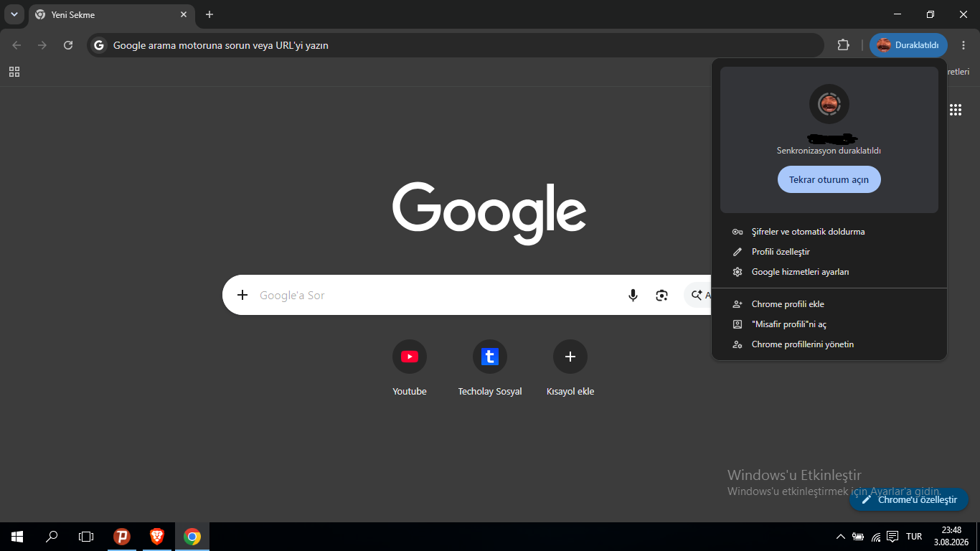Go forward to the next page
This screenshot has width=980, height=551.
coord(42,45)
